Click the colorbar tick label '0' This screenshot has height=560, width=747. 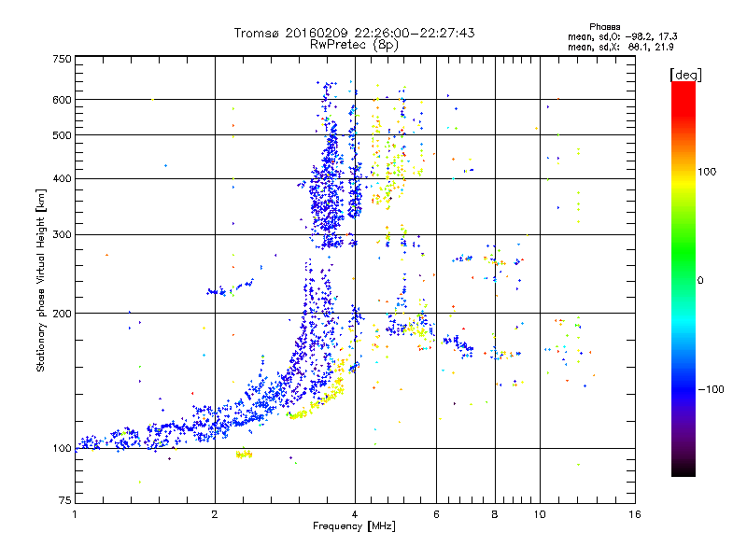(x=700, y=281)
